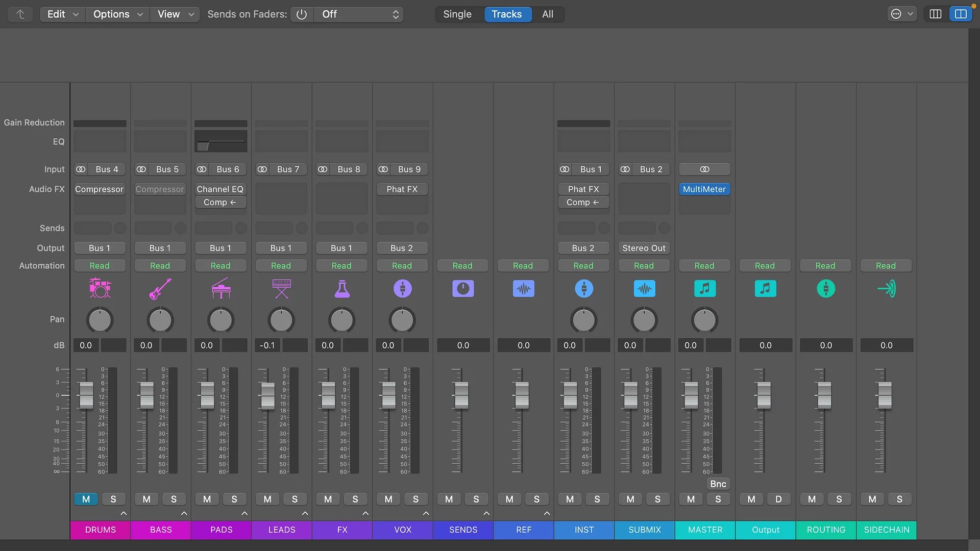Select the Single mixer view tab
980x551 pixels.
coord(457,14)
